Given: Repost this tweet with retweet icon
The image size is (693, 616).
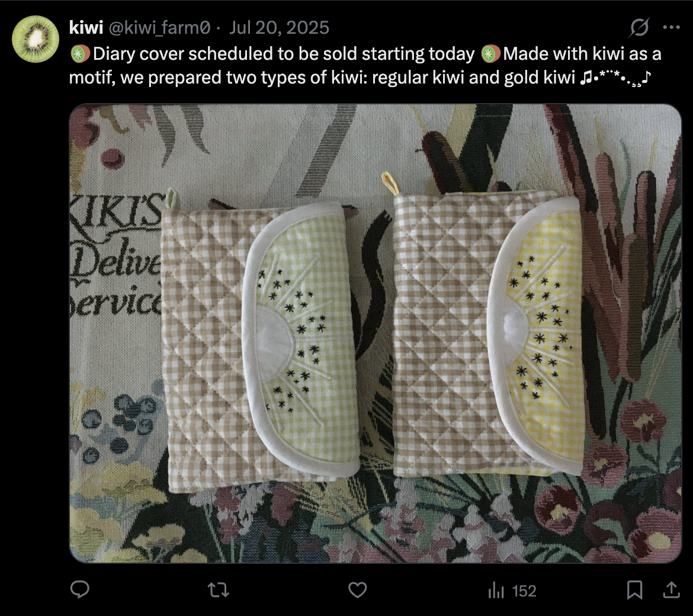Looking at the screenshot, I should coord(219,590).
